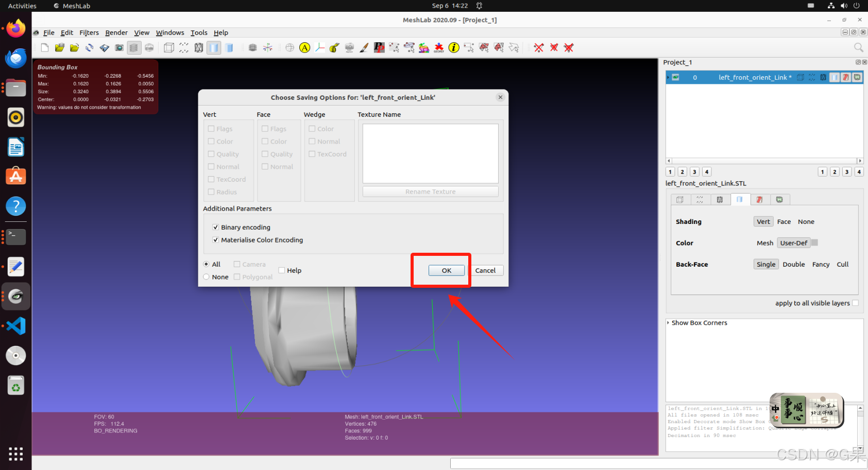This screenshot has height=470, width=868.
Task: Uncheck Binary encoding checkbox
Action: 215,227
